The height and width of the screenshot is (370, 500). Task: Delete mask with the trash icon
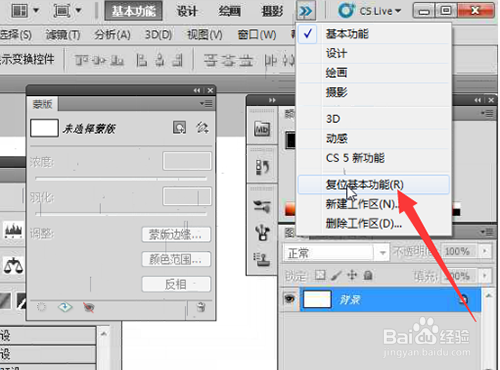[201, 307]
